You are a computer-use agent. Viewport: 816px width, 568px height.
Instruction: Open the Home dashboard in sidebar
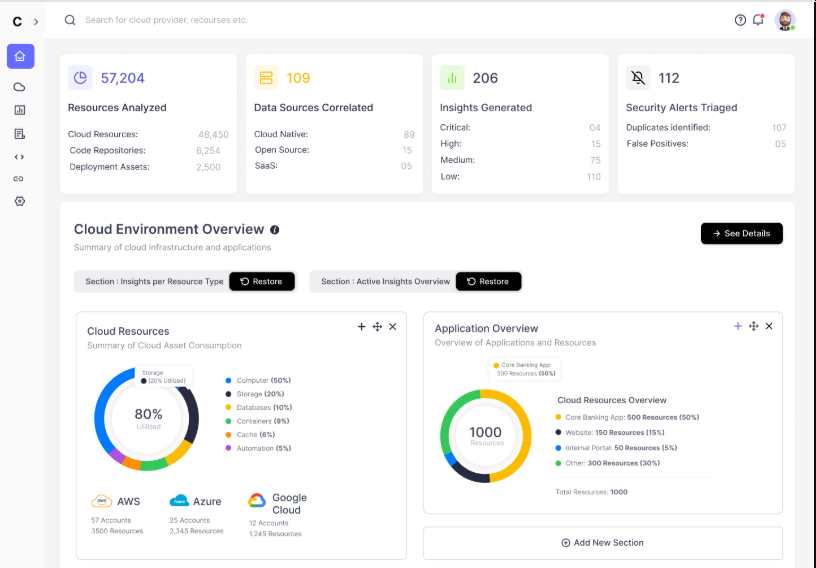pos(20,56)
